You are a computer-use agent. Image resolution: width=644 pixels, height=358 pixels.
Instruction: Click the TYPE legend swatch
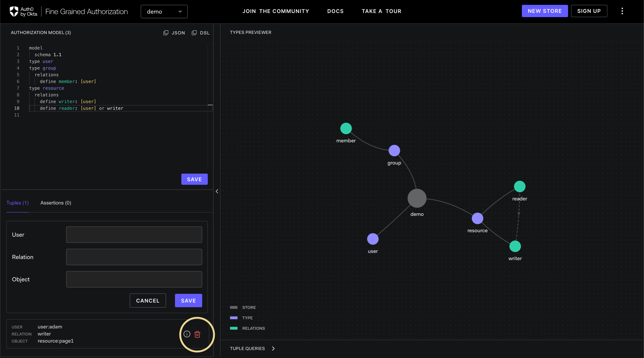(x=233, y=318)
